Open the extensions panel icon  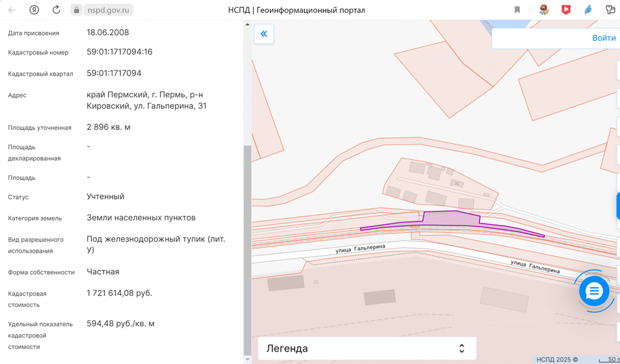(x=611, y=10)
